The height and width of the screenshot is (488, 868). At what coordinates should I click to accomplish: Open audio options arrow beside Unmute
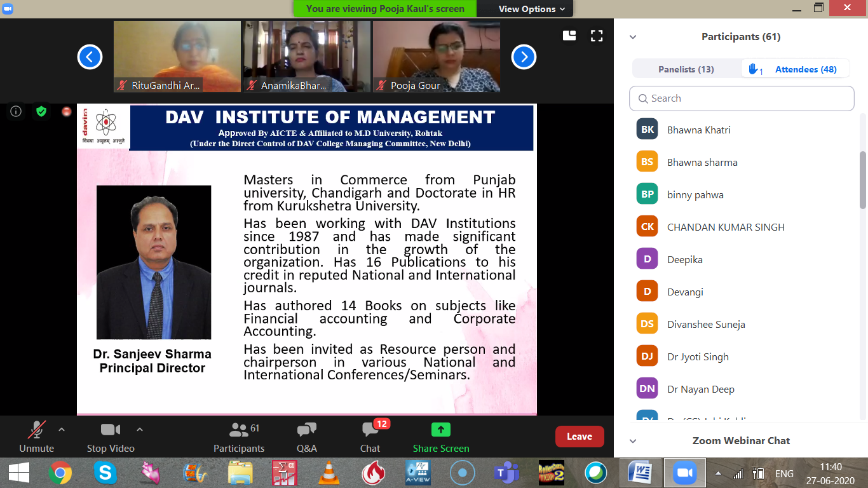62,430
